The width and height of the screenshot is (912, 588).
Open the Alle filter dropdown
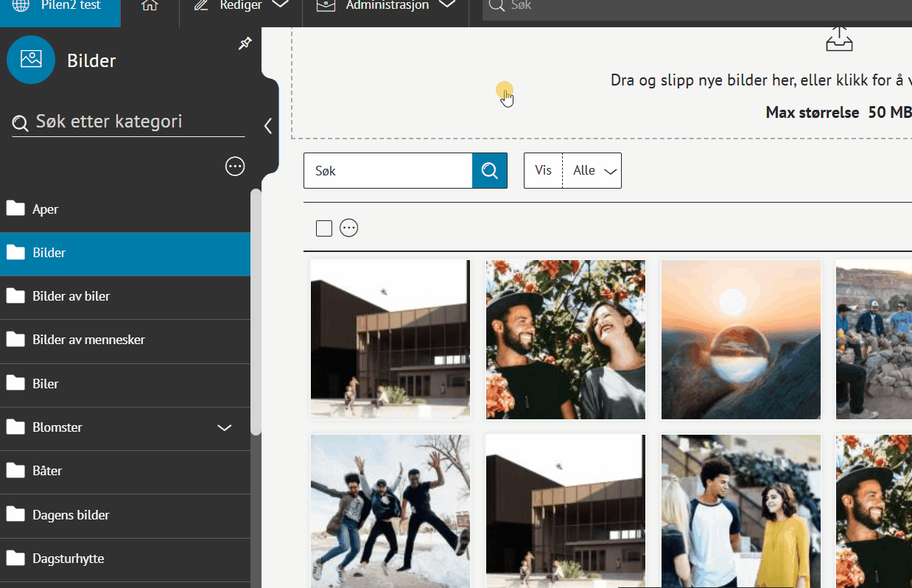coord(593,171)
